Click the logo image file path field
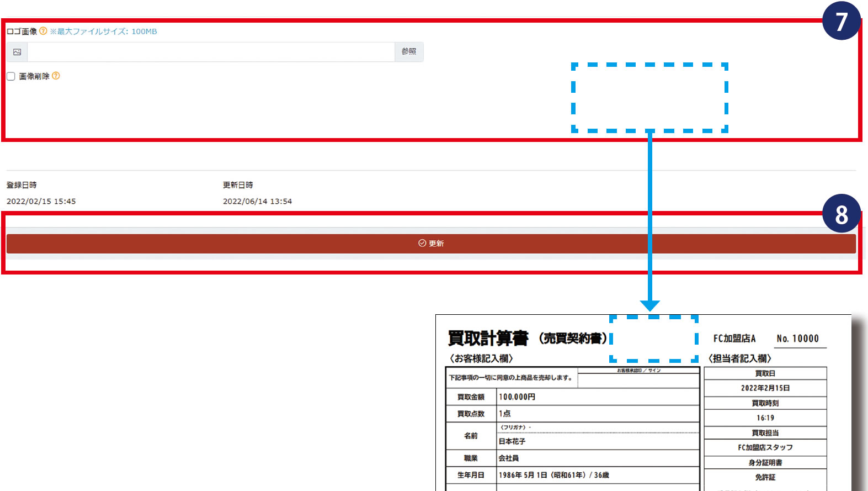 tap(211, 52)
